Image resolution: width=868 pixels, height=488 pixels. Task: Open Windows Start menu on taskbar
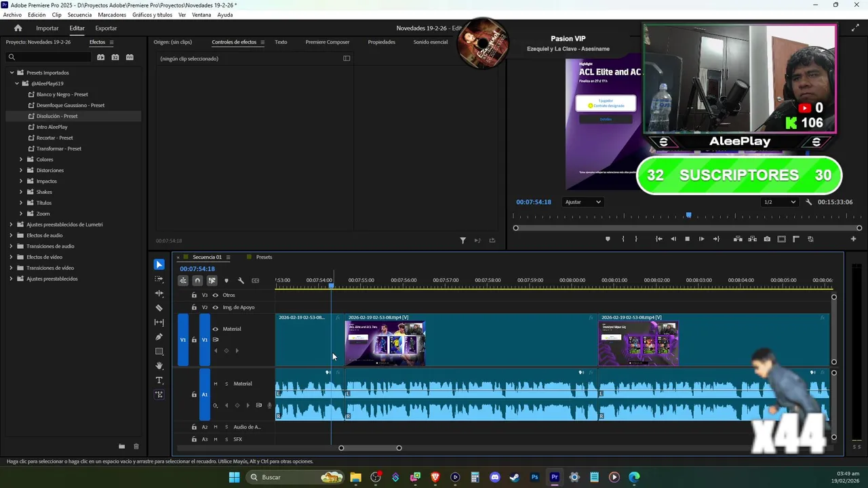click(x=234, y=477)
